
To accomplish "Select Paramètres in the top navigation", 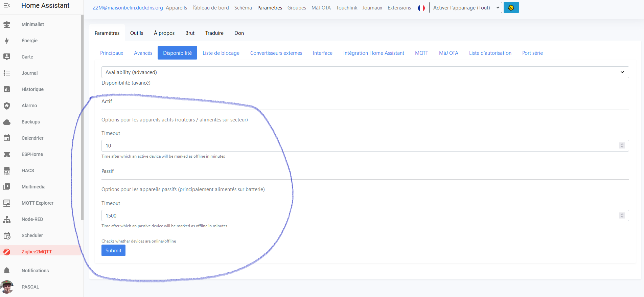I will [270, 8].
